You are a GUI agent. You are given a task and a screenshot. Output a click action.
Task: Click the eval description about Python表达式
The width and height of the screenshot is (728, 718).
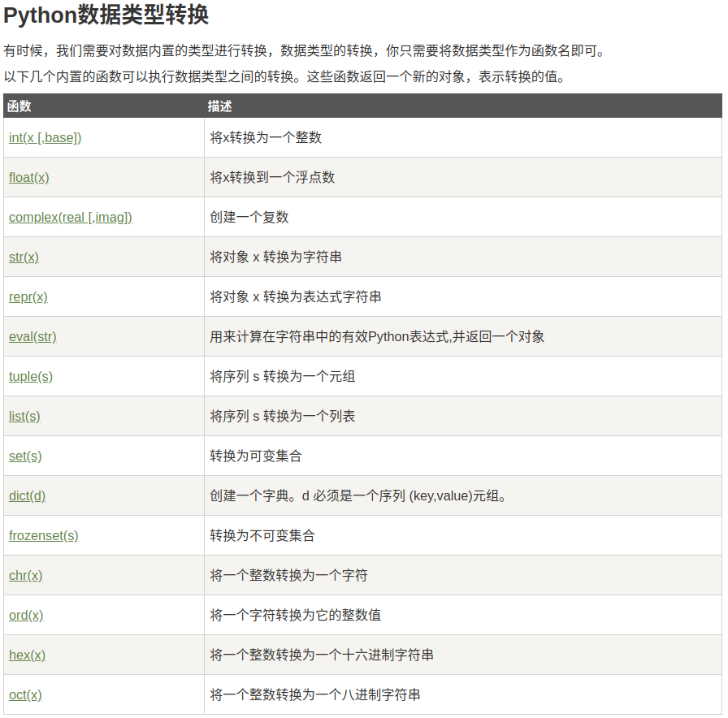[x=377, y=337]
